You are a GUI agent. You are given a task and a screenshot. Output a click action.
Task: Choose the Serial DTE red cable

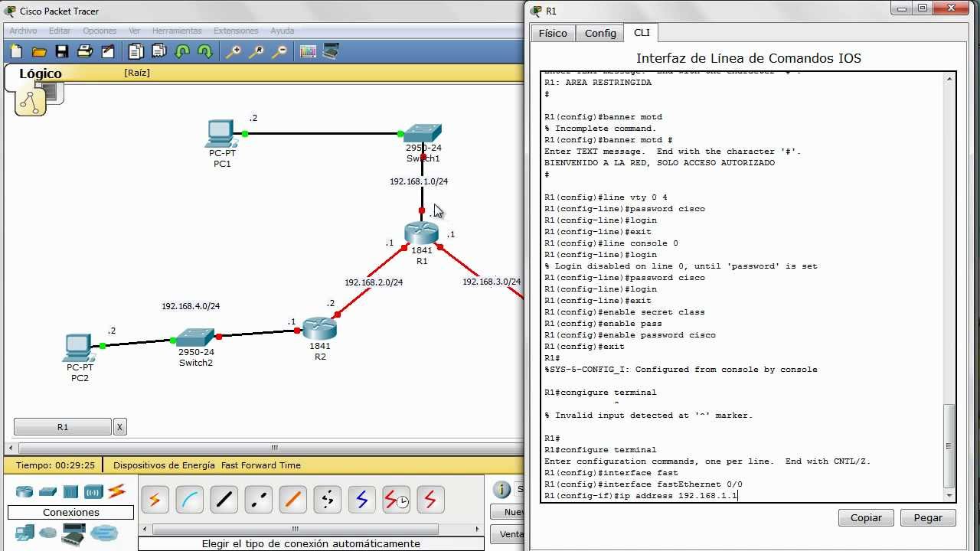[430, 500]
